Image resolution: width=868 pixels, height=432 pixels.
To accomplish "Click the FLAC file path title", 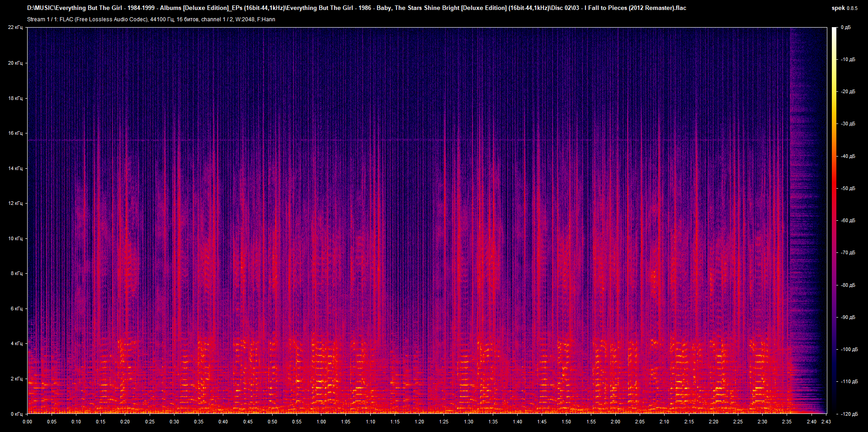I will pyautogui.click(x=357, y=8).
